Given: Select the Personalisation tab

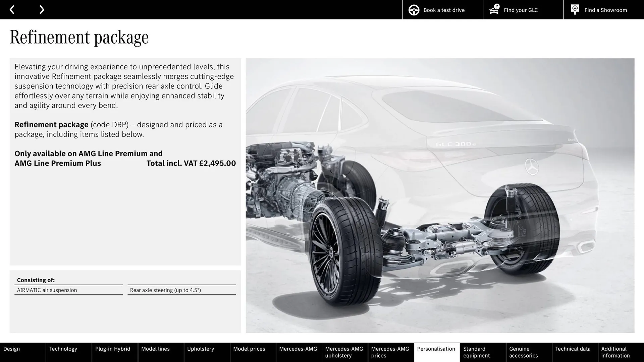Looking at the screenshot, I should [437, 352].
